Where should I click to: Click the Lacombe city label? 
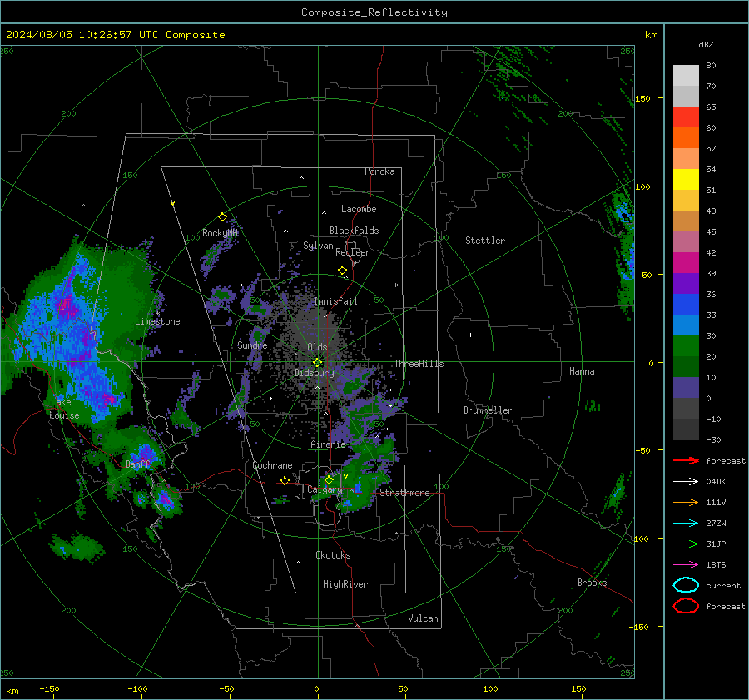coord(359,209)
